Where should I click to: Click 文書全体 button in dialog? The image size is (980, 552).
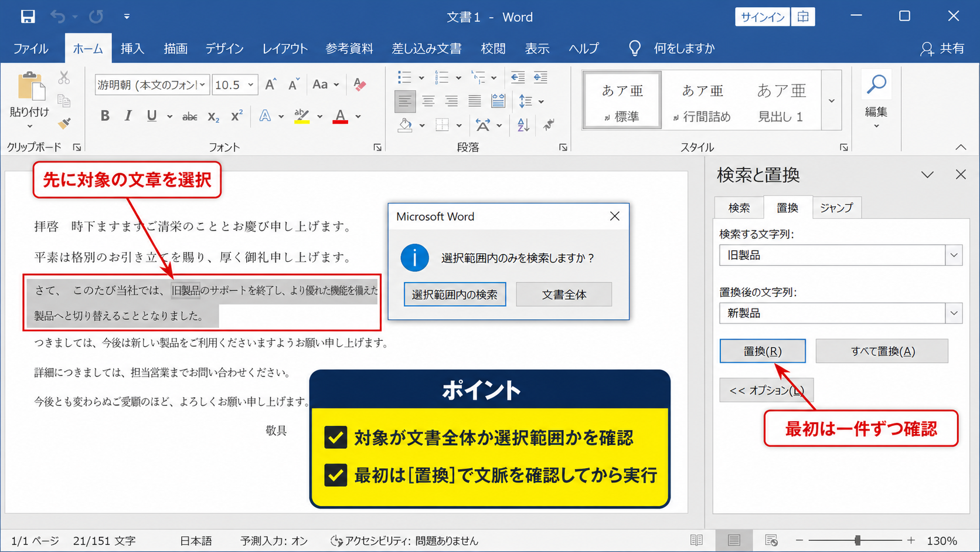click(x=564, y=294)
